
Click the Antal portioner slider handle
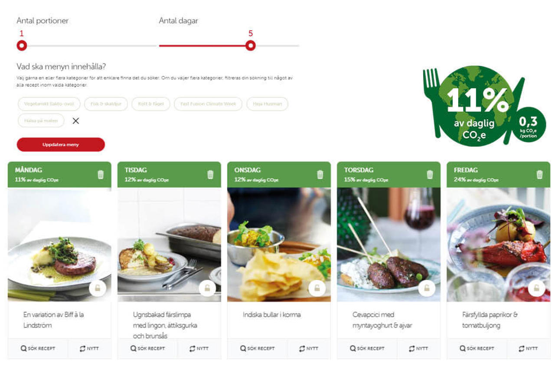tap(22, 46)
